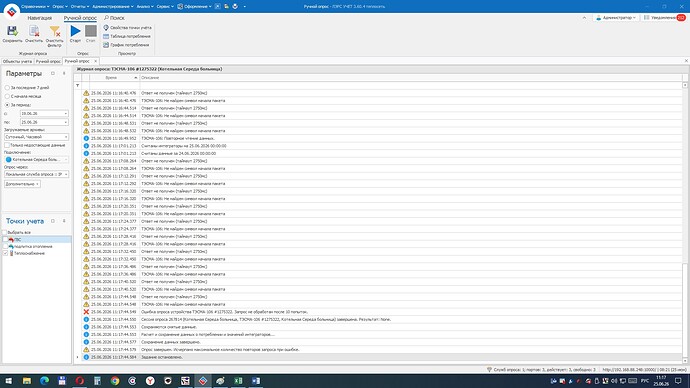The image size is (690, 388).
Task: Click the Оформление palette icon in title bar
Action: click(x=180, y=7)
